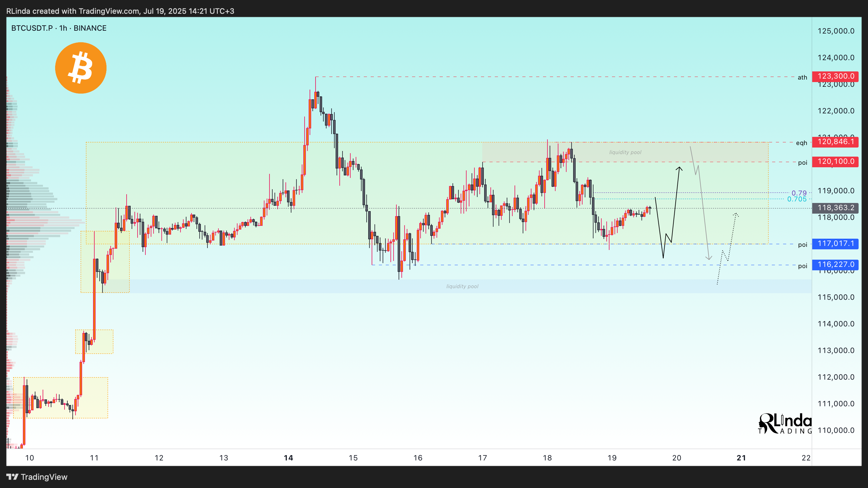Select the blue poi price tag 117,017.1
The height and width of the screenshot is (488, 868).
(835, 243)
